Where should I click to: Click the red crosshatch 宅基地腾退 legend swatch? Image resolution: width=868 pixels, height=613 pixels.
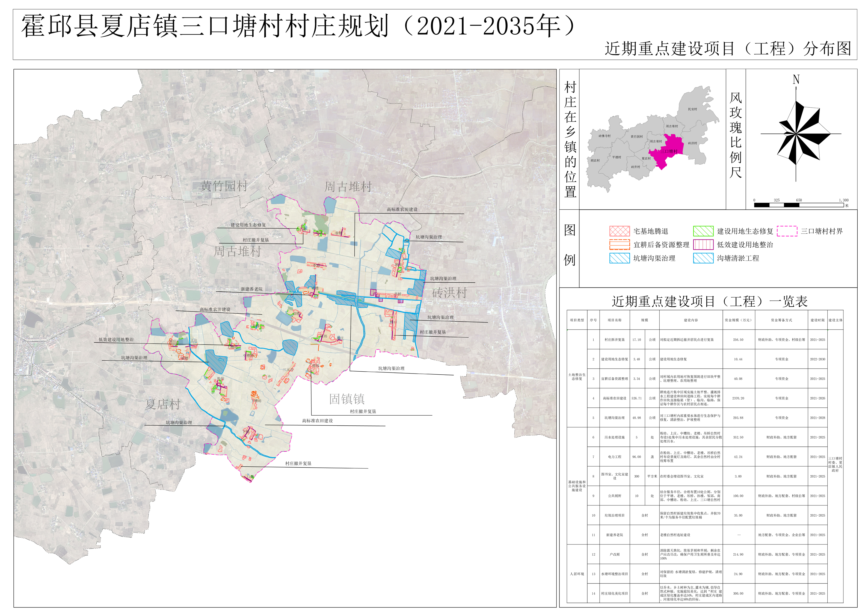click(x=619, y=231)
